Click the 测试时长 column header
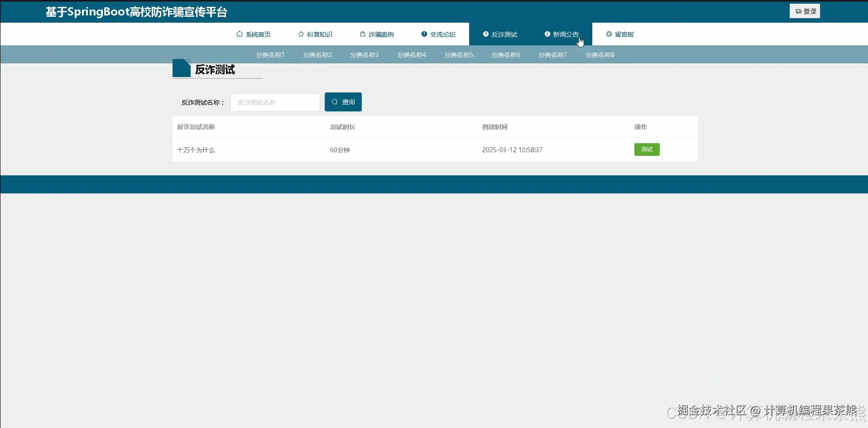Screen dimensions: 868x428 [x=343, y=127]
